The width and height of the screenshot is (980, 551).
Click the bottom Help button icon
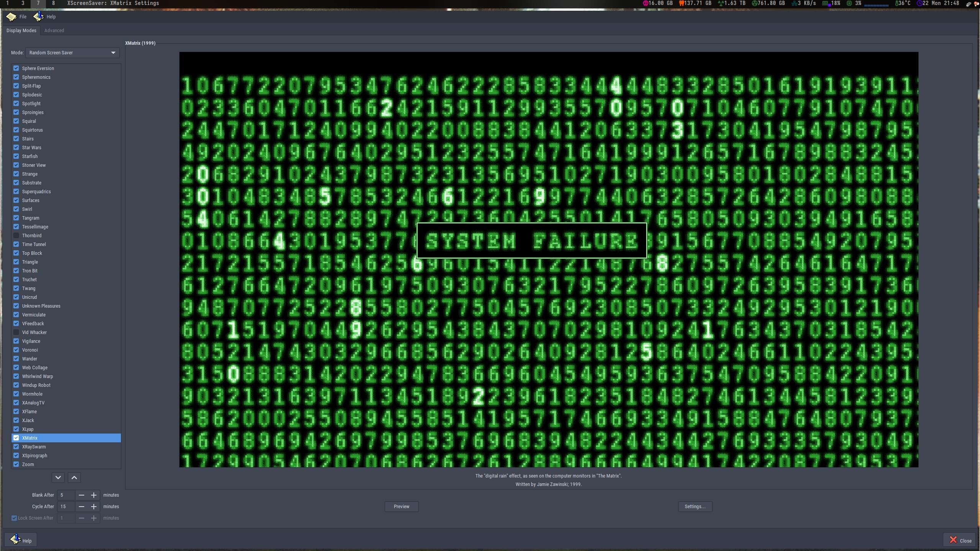coord(16,540)
